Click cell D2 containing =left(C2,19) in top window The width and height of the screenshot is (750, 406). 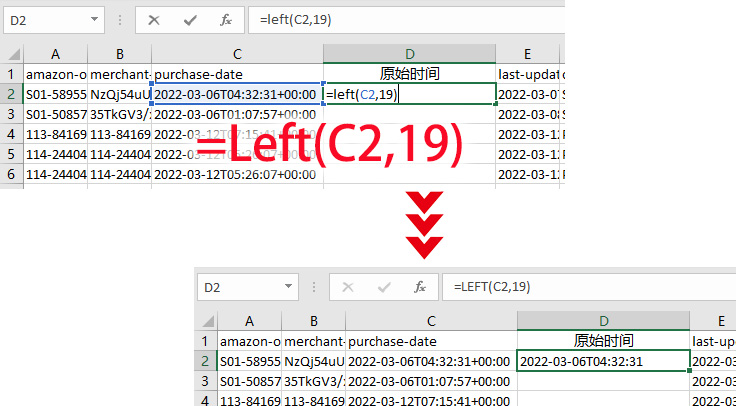(x=409, y=94)
